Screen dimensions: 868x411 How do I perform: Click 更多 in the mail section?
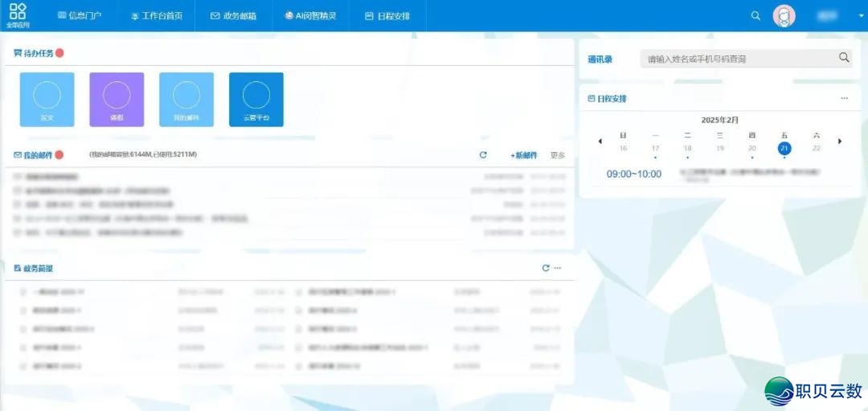coord(558,156)
